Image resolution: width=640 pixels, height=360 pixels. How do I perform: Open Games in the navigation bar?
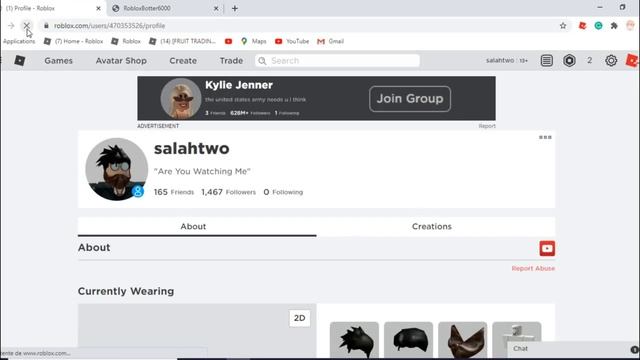58,60
